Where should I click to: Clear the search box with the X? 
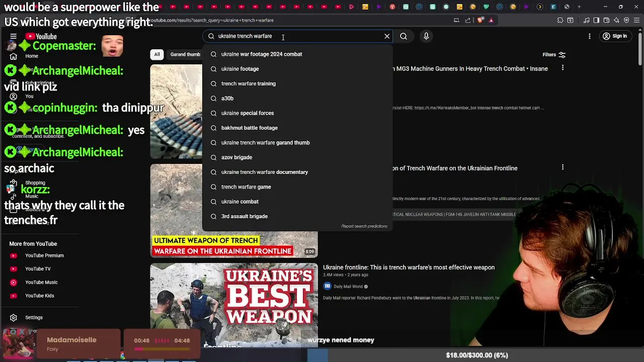pos(387,36)
